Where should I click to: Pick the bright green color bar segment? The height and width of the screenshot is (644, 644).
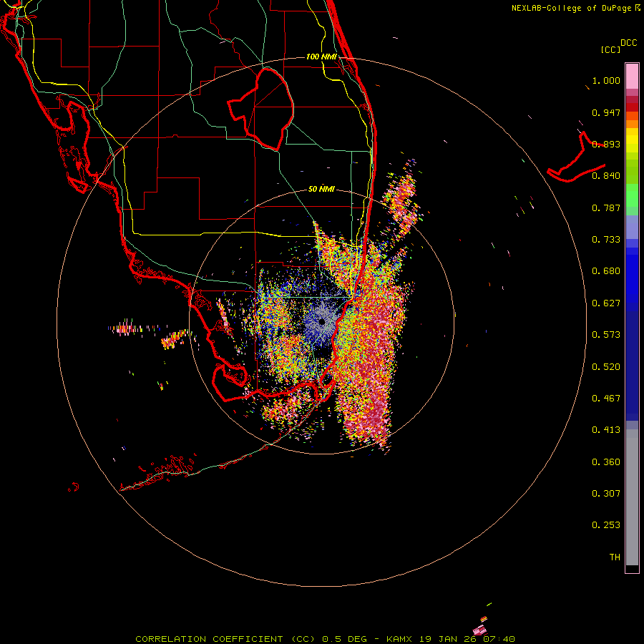point(632,195)
